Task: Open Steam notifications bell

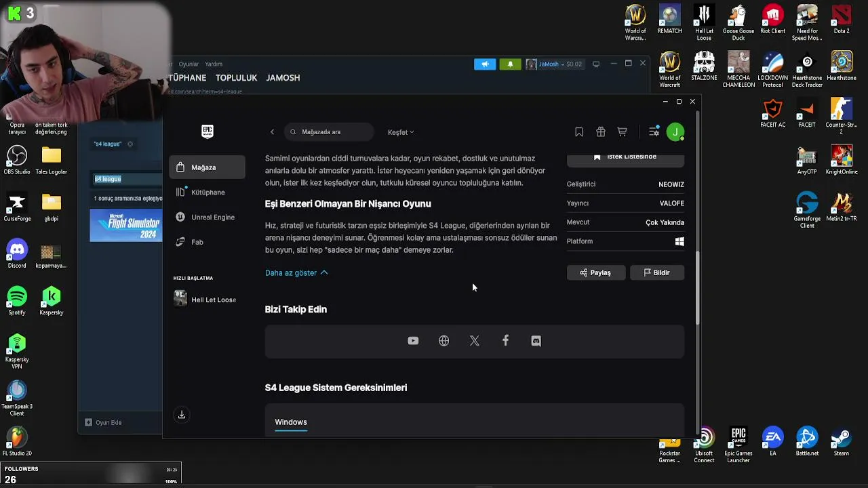Action: 510,64
